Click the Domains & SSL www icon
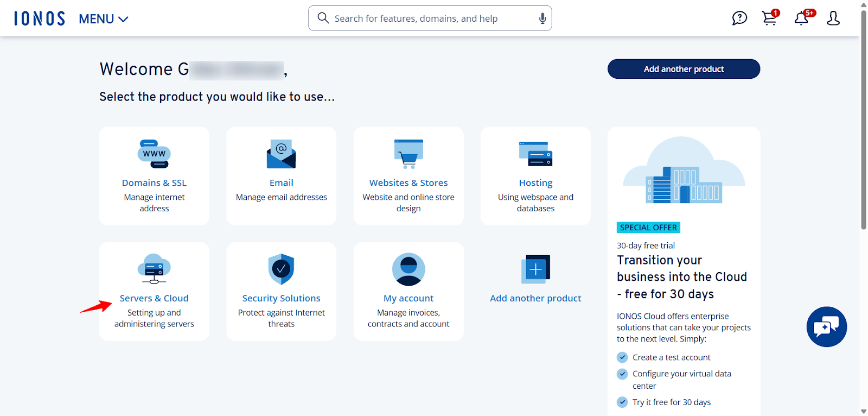The width and height of the screenshot is (868, 416). (154, 154)
